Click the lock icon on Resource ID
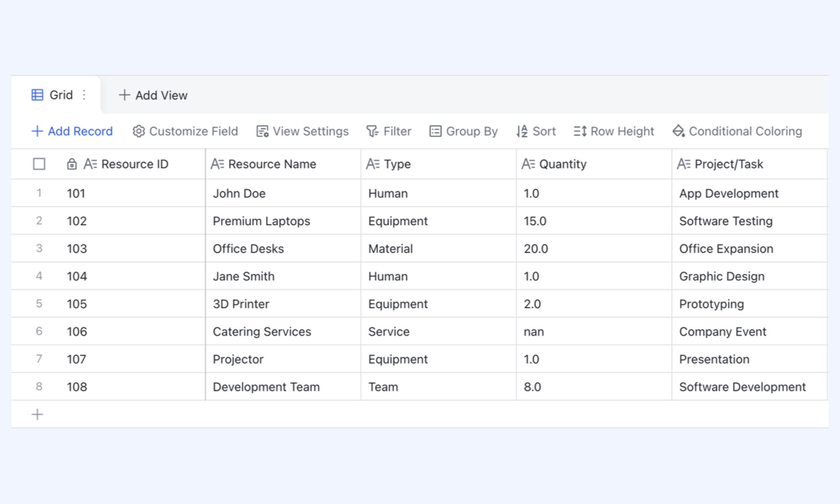The image size is (840, 504). click(72, 164)
